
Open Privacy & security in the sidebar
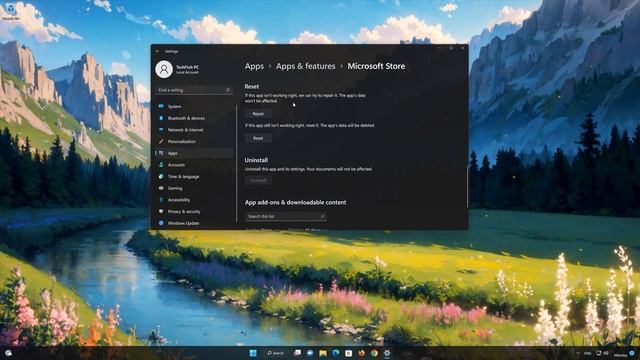pos(194,211)
